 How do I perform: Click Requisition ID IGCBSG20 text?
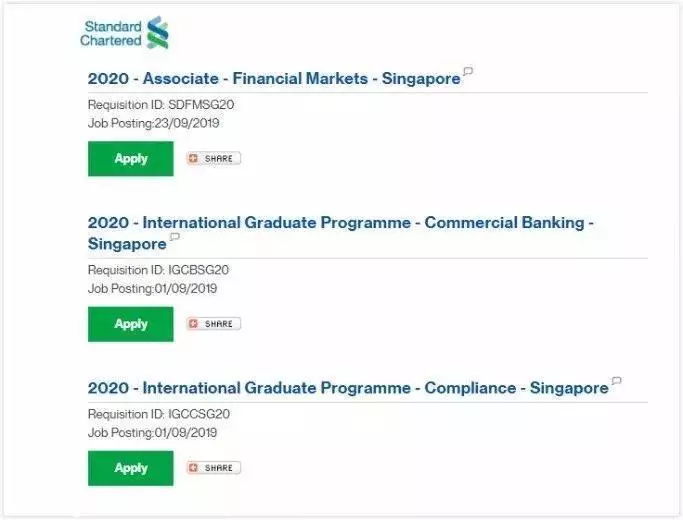pos(158,270)
